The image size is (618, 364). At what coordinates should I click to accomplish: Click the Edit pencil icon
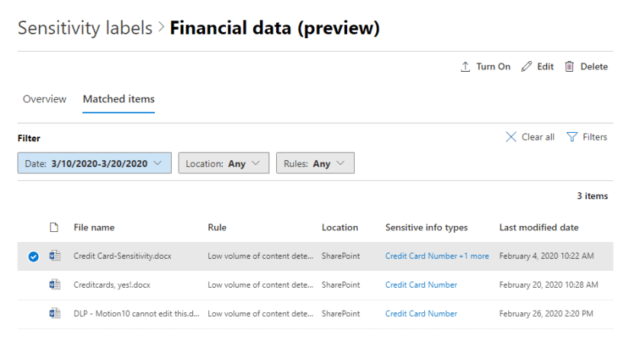[526, 67]
